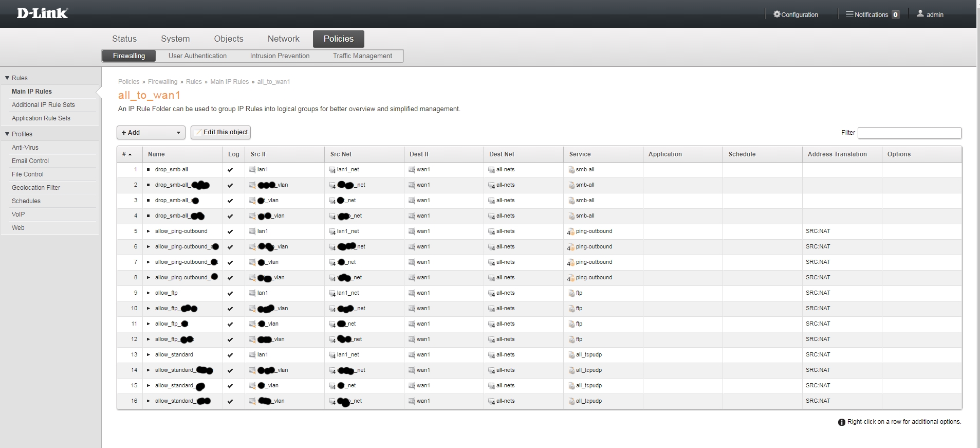Click the all-nets icon in row 13
This screenshot has width=980, height=448.
pyautogui.click(x=492, y=355)
